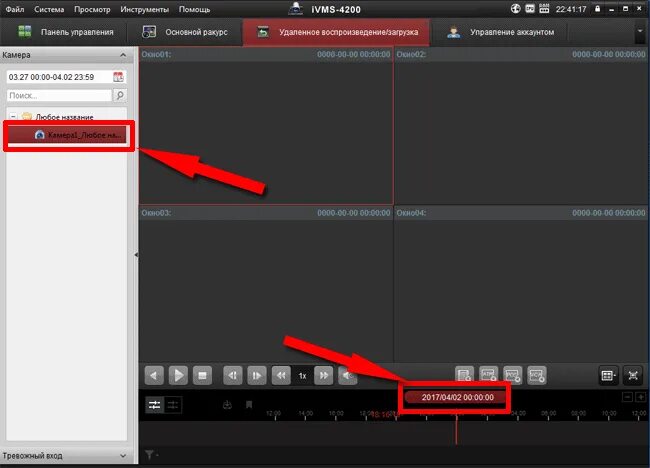650x468 pixels.
Task: Click the 1x speed indicator
Action: coord(303,376)
